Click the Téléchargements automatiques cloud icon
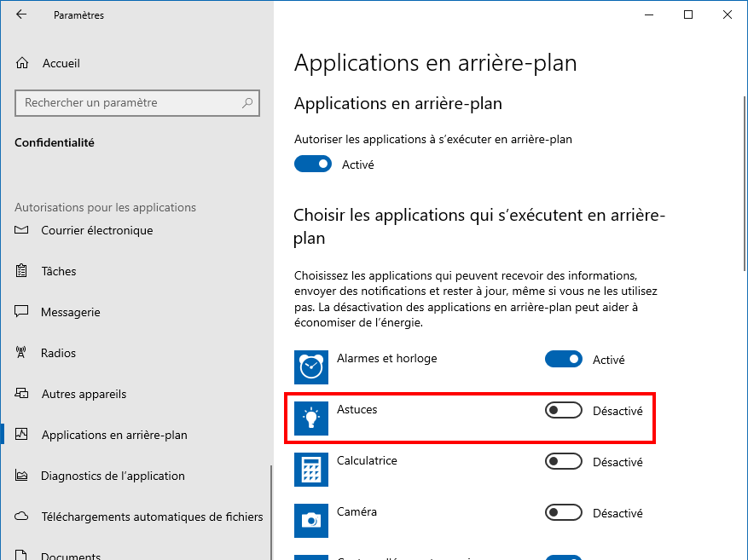 (22, 517)
